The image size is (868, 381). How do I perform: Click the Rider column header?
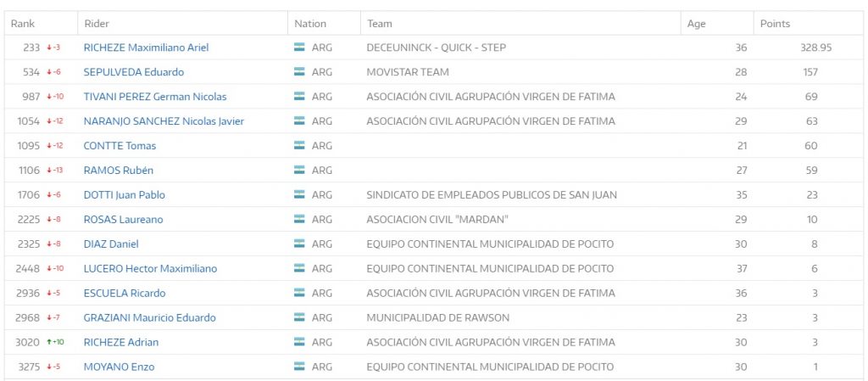point(97,24)
